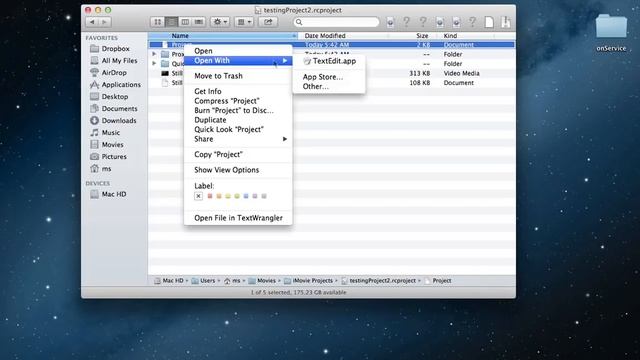Viewport: 640px width, 360px height.
Task: Apply the blue label color
Action: [246, 196]
